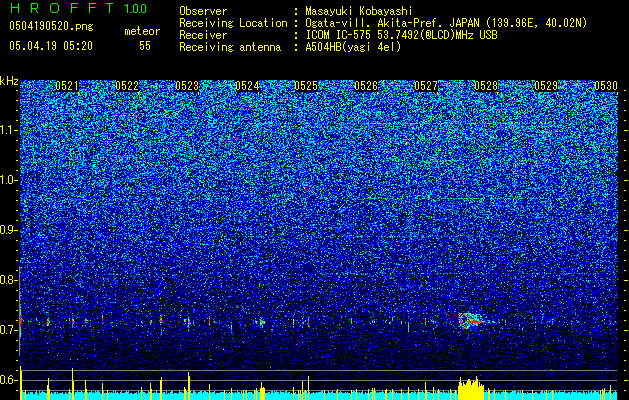Viewport: 629px width, 400px height.
Task: Click the date stamp 05.04.19 05:20
Action: tap(51, 46)
